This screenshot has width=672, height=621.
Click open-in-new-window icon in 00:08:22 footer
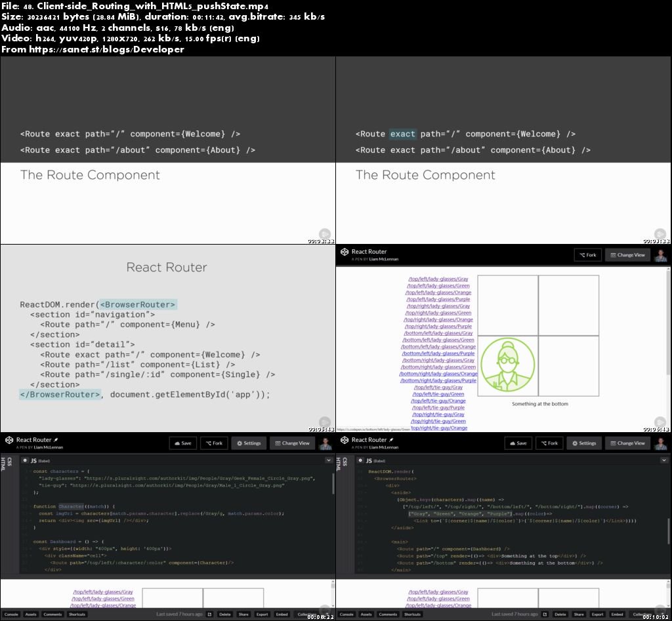(x=209, y=614)
